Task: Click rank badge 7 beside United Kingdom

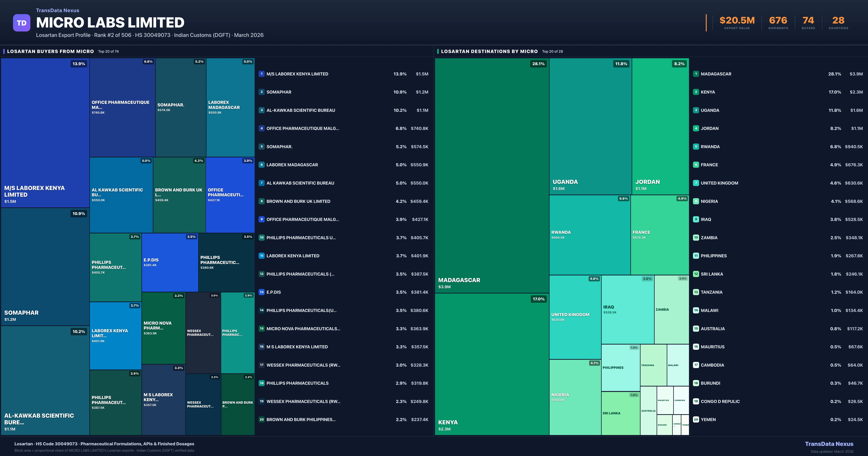Action: [696, 183]
